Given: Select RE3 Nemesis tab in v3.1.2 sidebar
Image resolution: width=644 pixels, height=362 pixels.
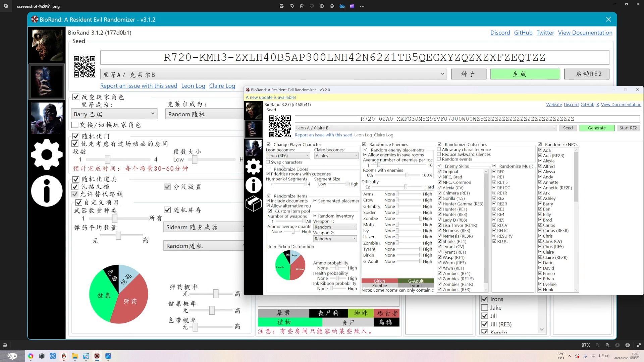Looking at the screenshot, I should tap(47, 118).
